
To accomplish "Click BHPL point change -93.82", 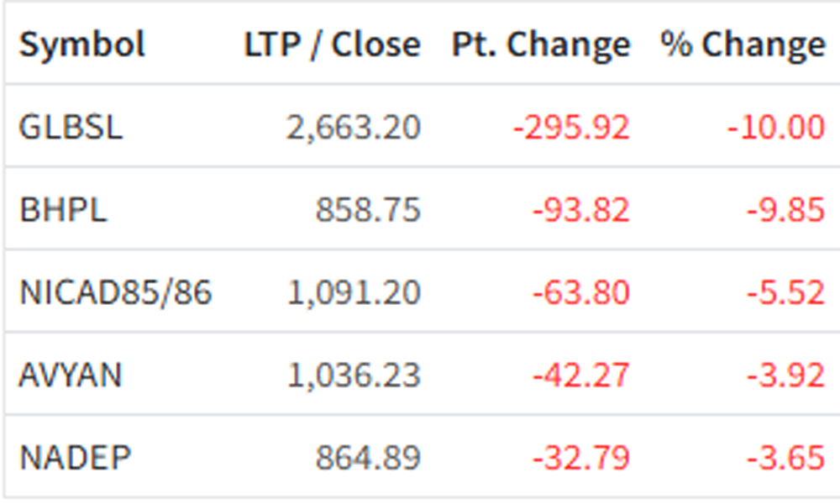I will tap(580, 209).
